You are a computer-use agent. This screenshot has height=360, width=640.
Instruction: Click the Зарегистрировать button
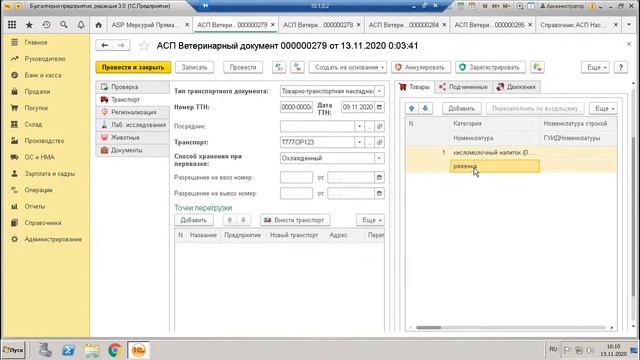[491, 67]
